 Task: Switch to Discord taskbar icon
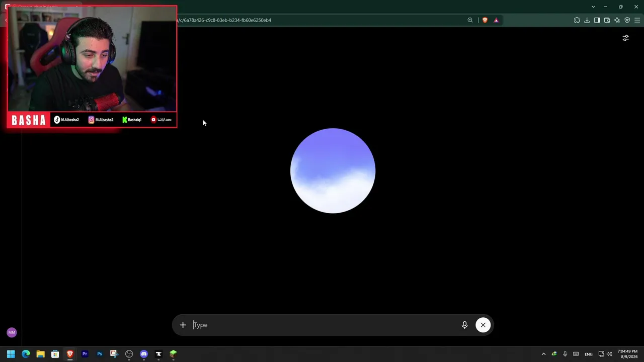point(144,354)
